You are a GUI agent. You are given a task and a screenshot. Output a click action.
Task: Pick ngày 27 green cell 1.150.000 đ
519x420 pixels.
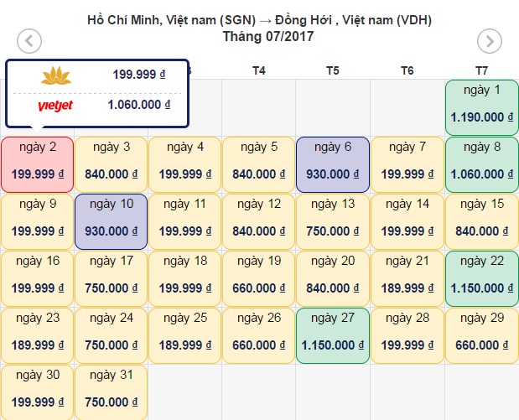pos(333,333)
